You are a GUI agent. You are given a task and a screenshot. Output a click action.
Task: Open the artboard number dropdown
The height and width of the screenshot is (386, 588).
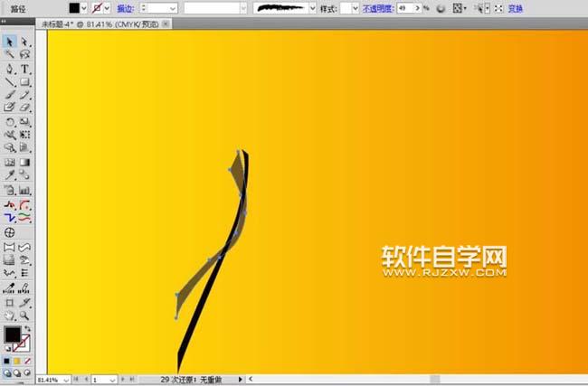112,380
